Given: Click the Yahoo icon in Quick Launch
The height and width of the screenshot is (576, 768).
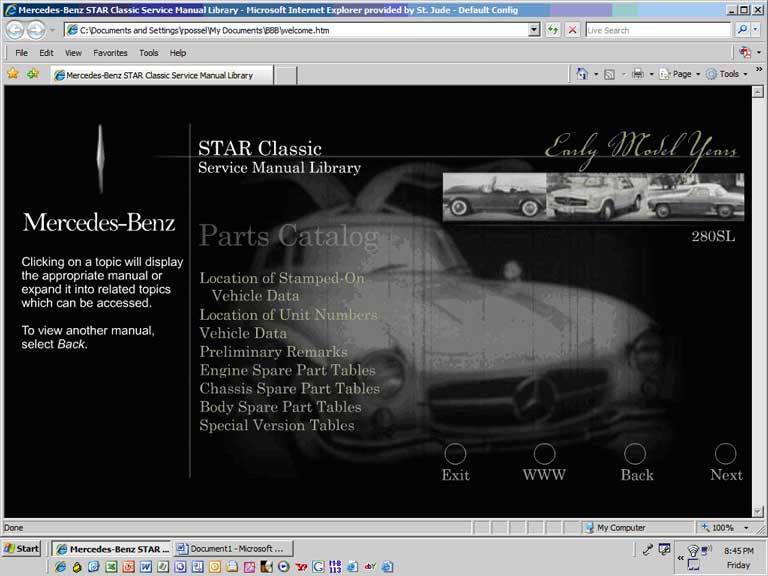Looking at the screenshot, I should coord(301,567).
